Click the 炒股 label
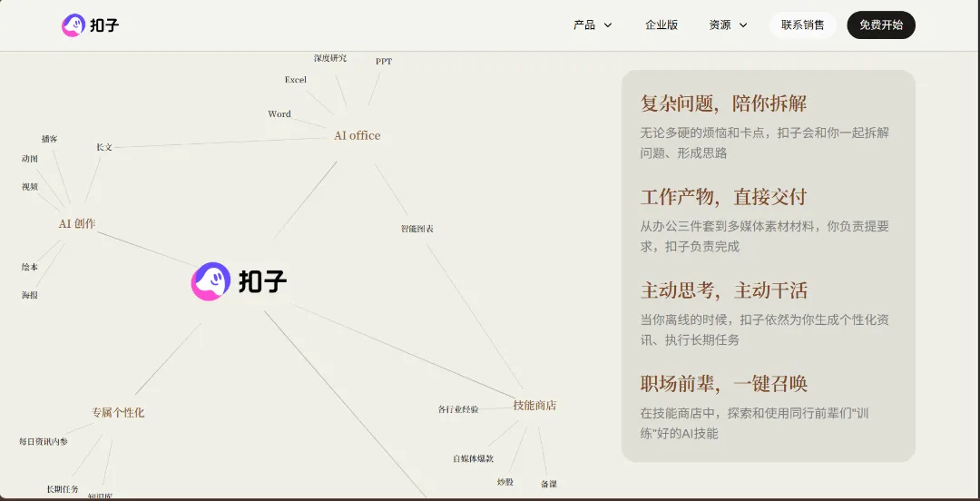 505,482
